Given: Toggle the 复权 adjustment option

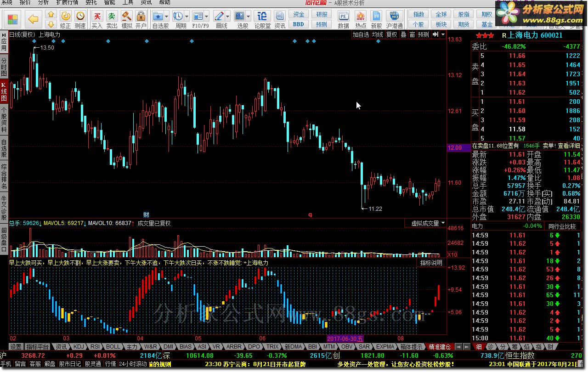Looking at the screenshot, I should click(x=391, y=34).
